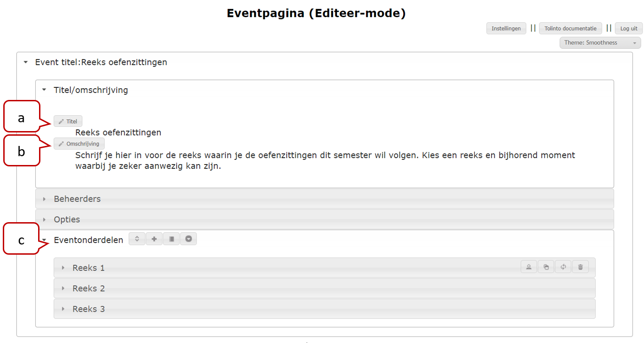Edit the title via the Titel pencil button
Image resolution: width=644 pixels, height=343 pixels.
68,121
